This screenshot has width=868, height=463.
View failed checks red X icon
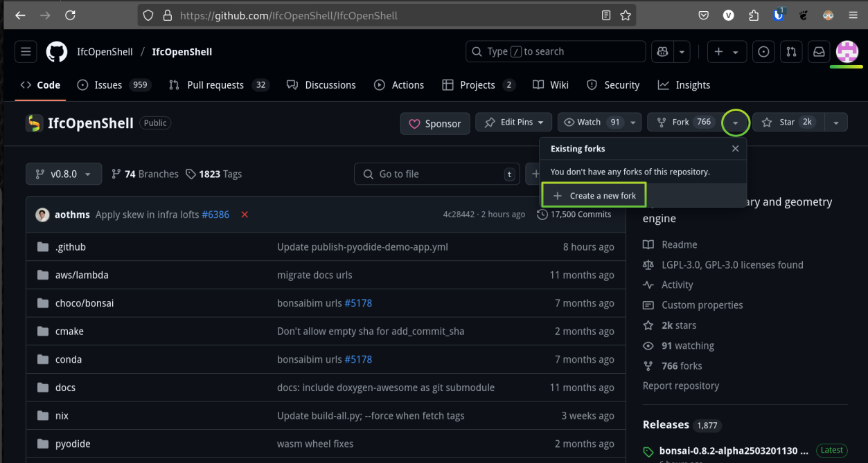pos(245,215)
